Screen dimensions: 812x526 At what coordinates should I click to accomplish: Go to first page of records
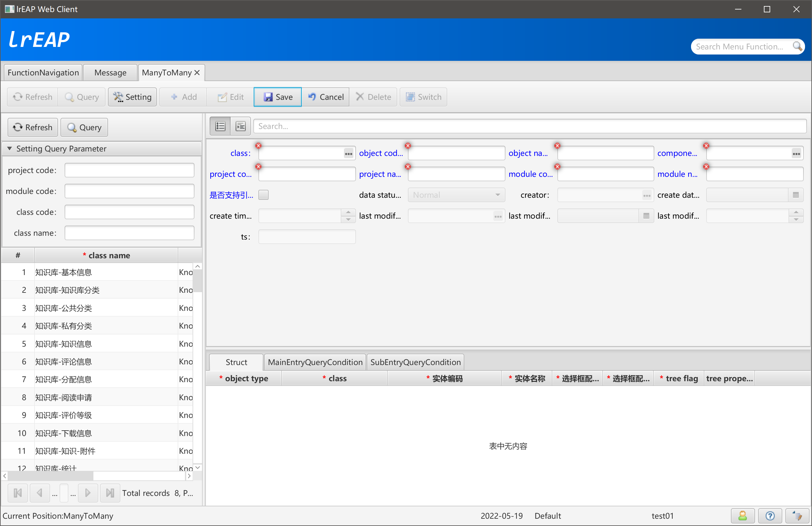point(18,493)
